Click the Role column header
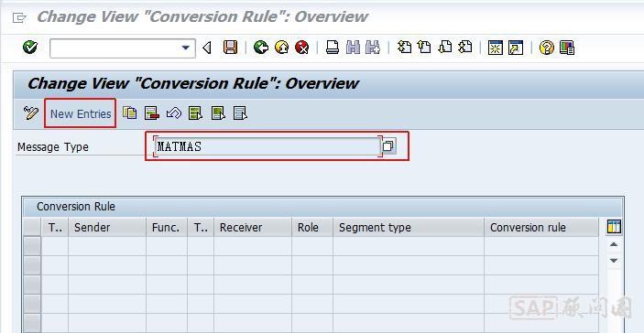The width and height of the screenshot is (644, 333). pos(312,227)
